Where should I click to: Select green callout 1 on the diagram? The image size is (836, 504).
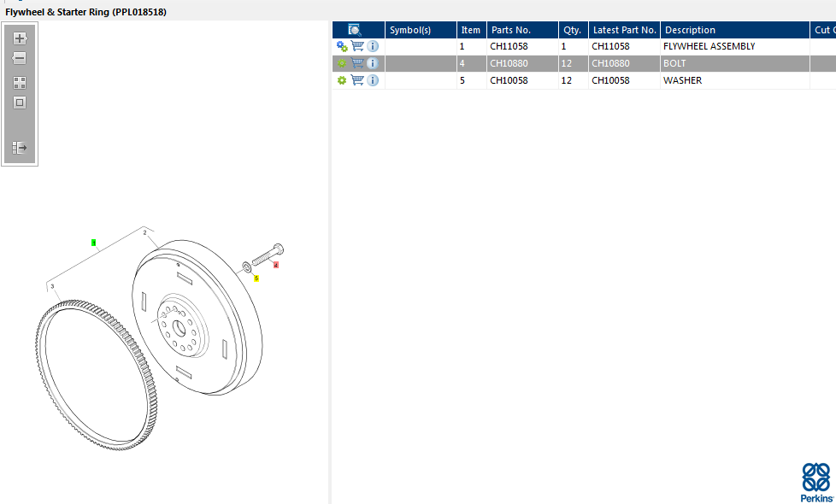[94, 243]
